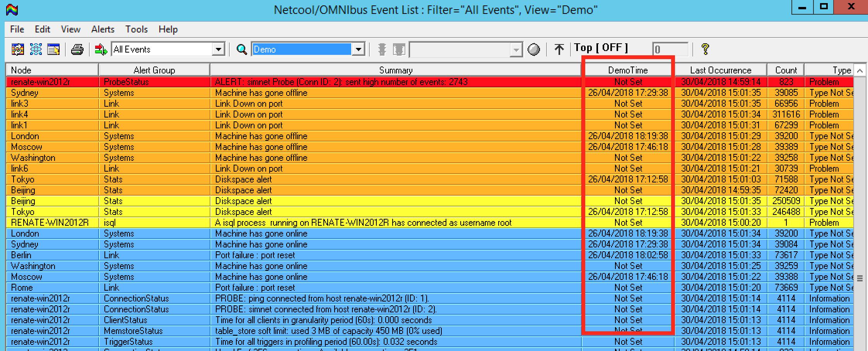Click the DemoTime column header
Screen dimensions: 868x351
(x=627, y=70)
